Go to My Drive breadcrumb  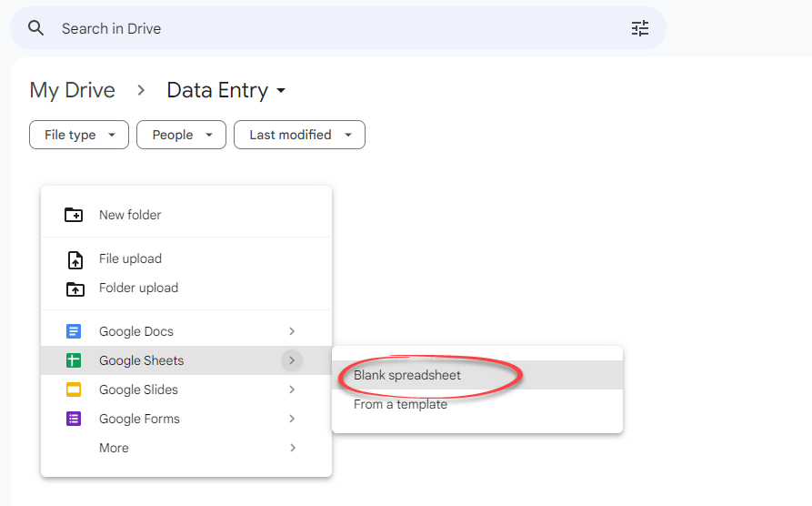(72, 90)
